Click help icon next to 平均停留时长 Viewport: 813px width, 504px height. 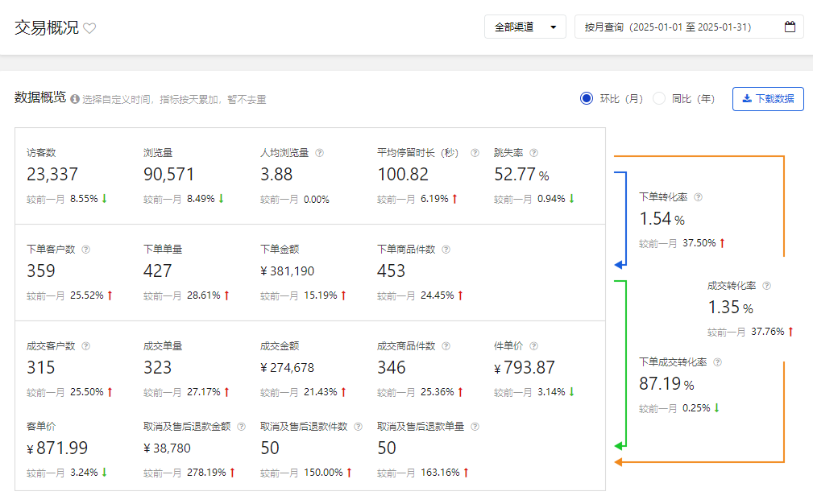pyautogui.click(x=475, y=153)
